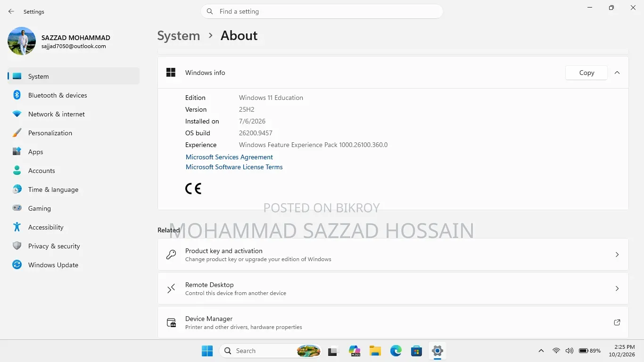The width and height of the screenshot is (644, 362).
Task: Show hidden system tray icons
Action: click(x=541, y=351)
